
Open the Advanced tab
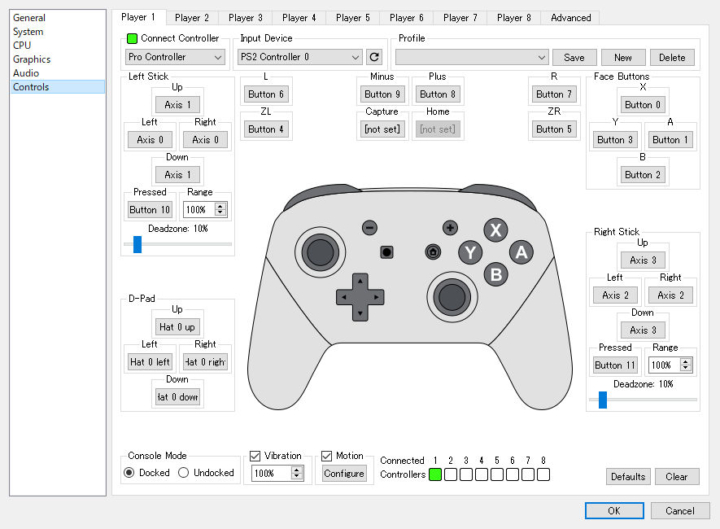(571, 18)
